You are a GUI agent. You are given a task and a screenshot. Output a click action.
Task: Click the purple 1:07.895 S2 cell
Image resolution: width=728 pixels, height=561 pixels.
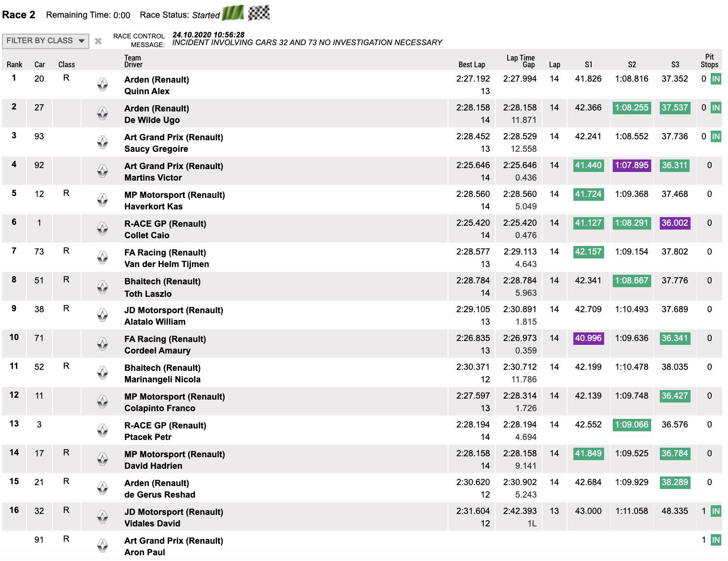tap(631, 165)
